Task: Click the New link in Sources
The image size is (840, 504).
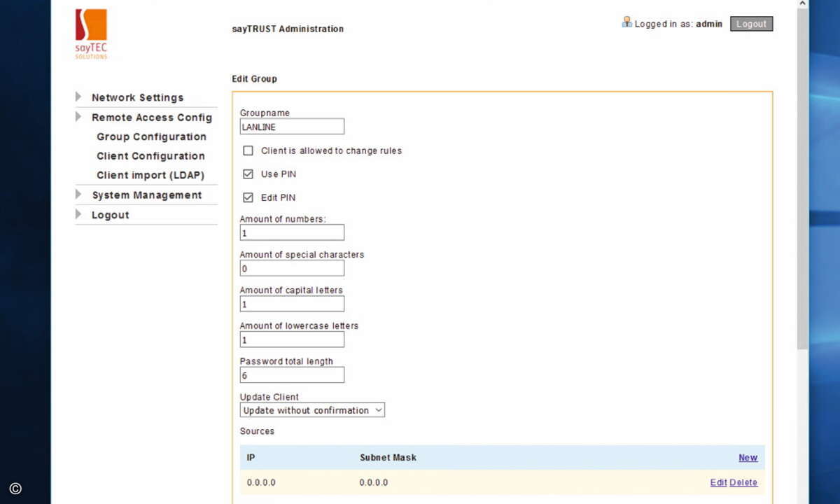Action: 748,457
